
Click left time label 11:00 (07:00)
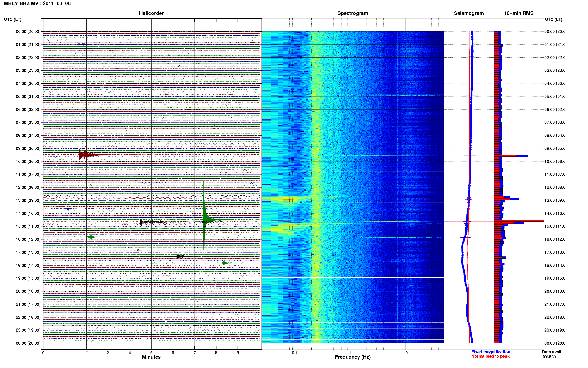[28, 174]
